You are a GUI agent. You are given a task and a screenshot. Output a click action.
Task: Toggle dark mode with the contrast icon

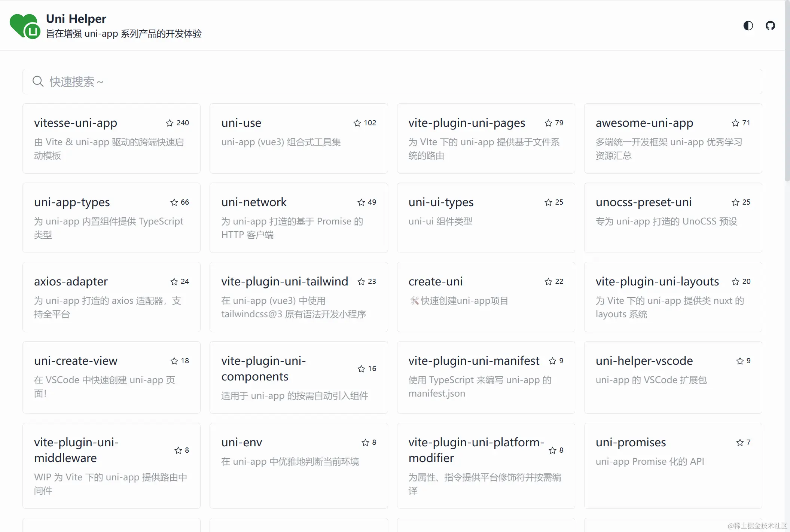(748, 25)
